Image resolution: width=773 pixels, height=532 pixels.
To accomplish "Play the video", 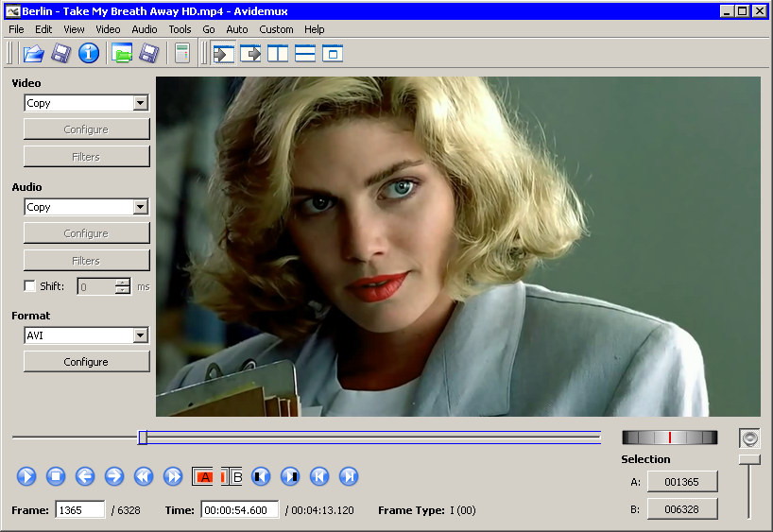I will click(26, 476).
